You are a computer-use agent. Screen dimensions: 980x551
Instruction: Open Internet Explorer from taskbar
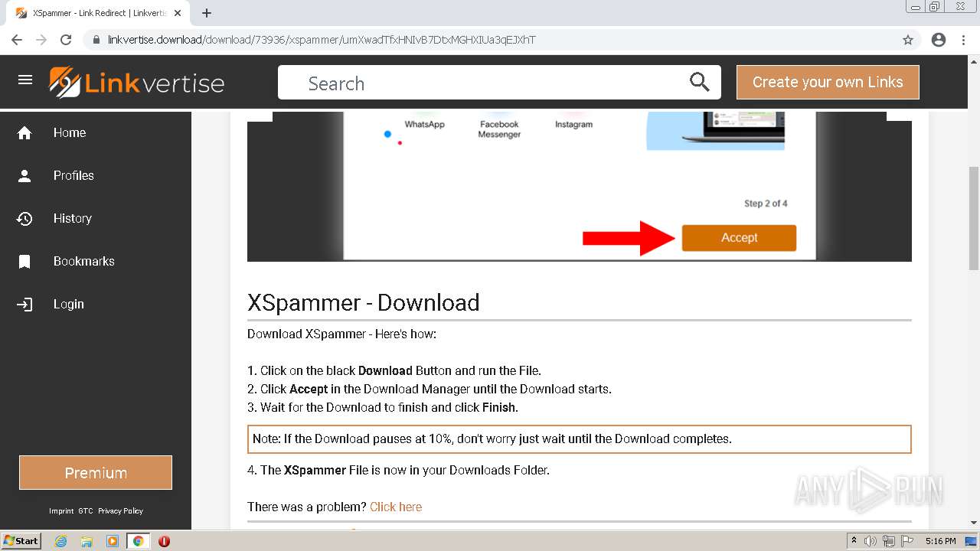pos(60,541)
